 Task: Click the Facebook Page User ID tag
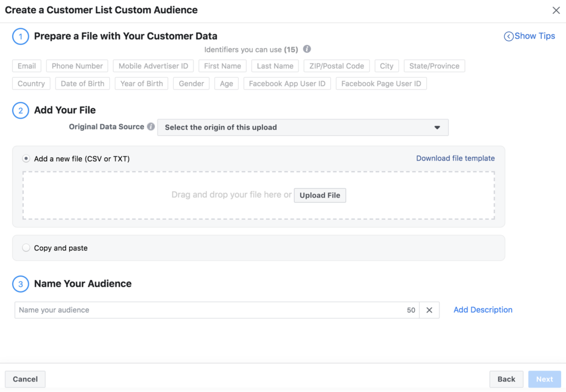[x=381, y=84]
